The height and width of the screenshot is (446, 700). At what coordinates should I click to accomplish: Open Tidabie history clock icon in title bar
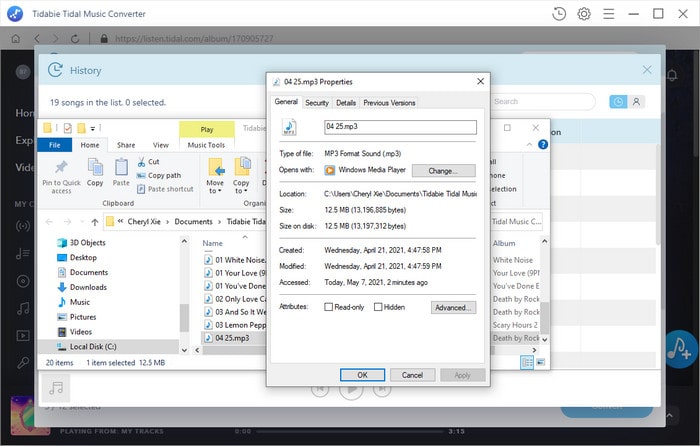(x=559, y=14)
